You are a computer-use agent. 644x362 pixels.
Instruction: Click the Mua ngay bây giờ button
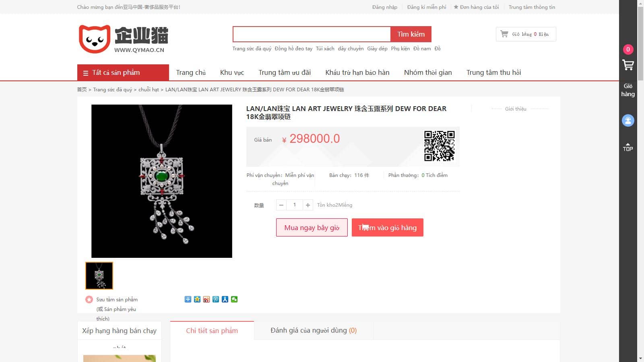(312, 228)
